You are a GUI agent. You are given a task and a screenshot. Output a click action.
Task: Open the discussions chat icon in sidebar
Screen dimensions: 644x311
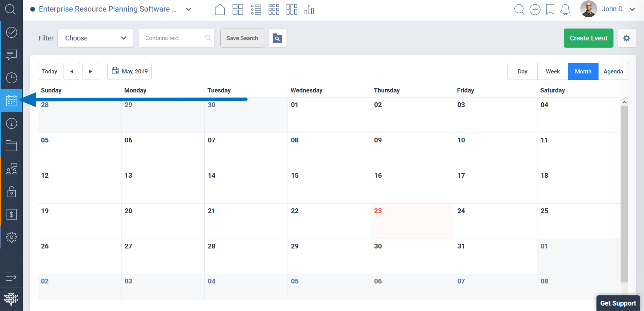[x=12, y=55]
